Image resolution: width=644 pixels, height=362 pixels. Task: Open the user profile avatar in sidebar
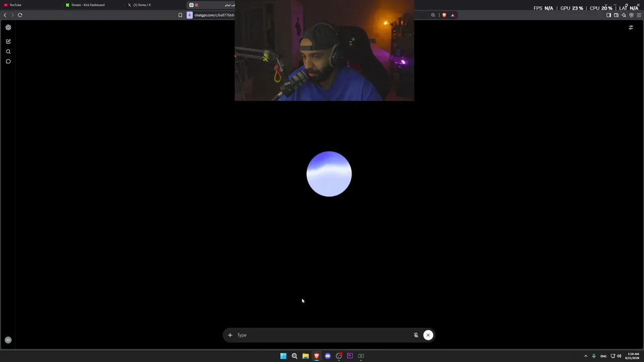tap(8, 340)
